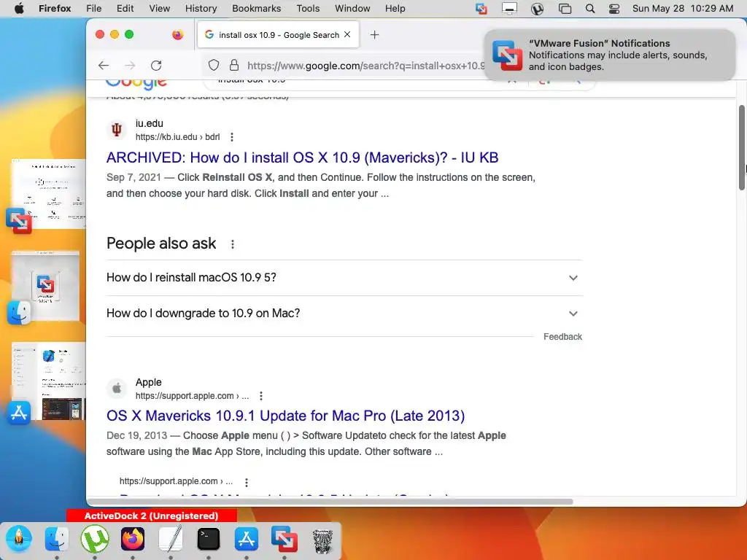This screenshot has width=747, height=560.
Task: Click the forward navigation arrow
Action: [130, 65]
